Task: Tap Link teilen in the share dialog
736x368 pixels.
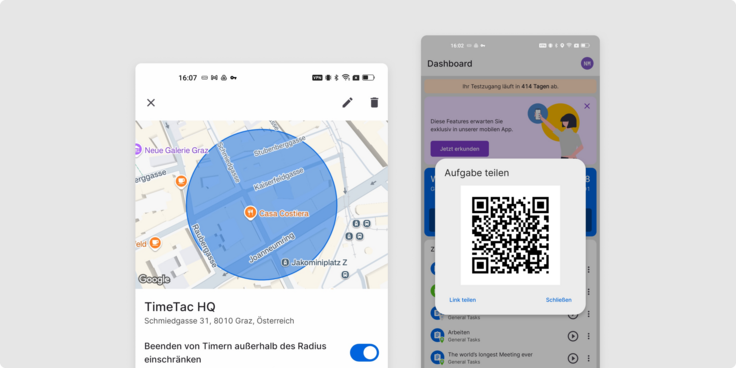Action: point(462,300)
